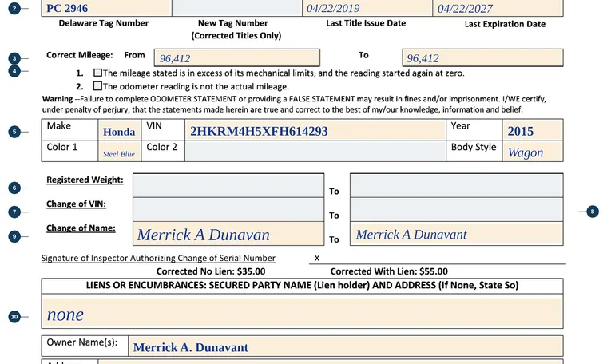Image resolution: width=607 pixels, height=364 pixels.
Task: Edit the new name Merrick A Dunavant
Action: tap(456, 234)
